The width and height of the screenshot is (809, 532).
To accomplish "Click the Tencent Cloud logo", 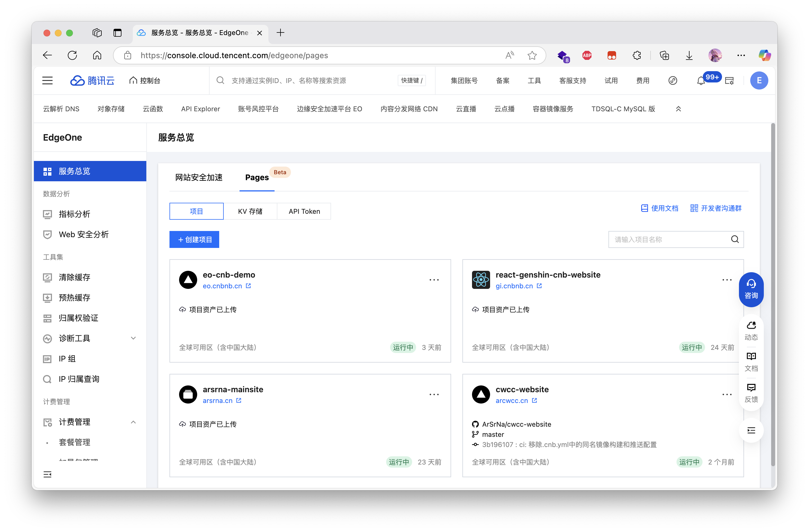I will 92,80.
